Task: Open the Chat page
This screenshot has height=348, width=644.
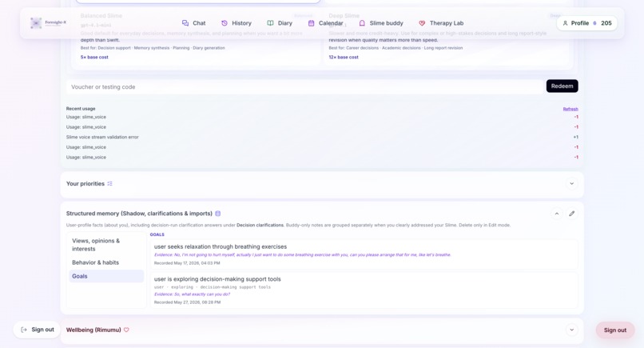Action: [x=193, y=23]
